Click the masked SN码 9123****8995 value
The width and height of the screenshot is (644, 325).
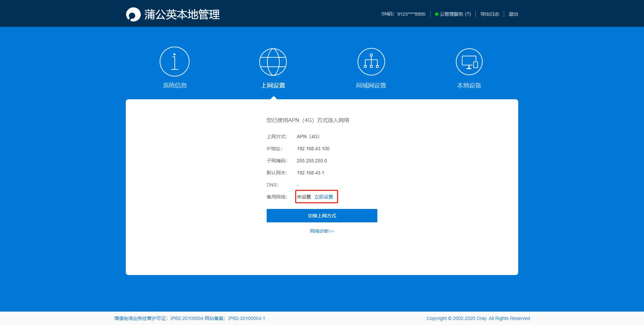click(x=411, y=14)
